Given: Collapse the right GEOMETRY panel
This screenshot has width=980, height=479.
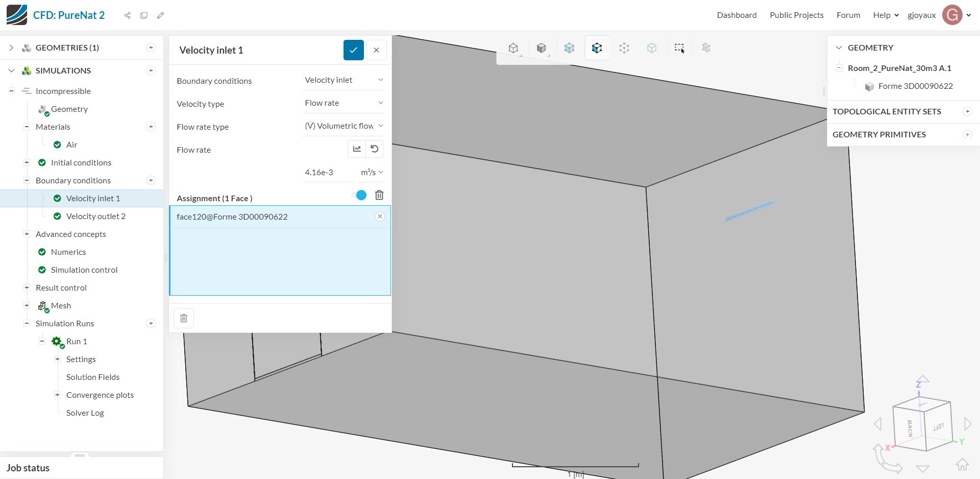Looking at the screenshot, I should (x=839, y=47).
